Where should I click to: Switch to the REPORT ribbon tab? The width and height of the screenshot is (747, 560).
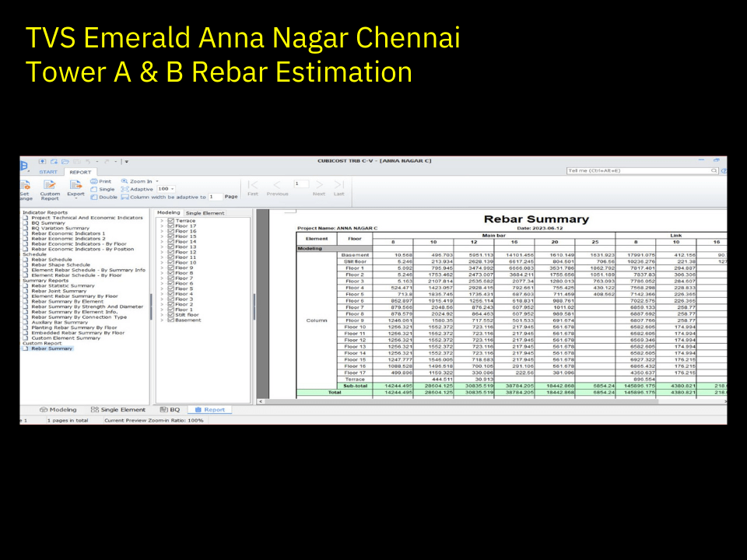tap(80, 172)
